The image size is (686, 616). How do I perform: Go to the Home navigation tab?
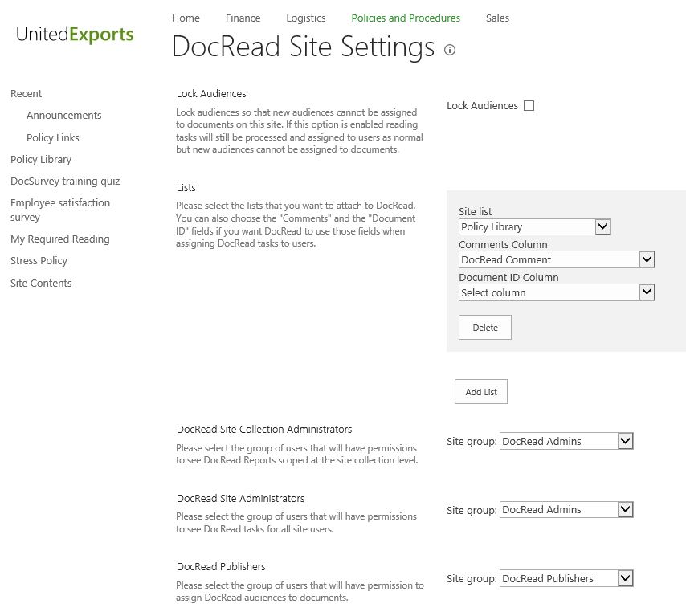(x=186, y=18)
